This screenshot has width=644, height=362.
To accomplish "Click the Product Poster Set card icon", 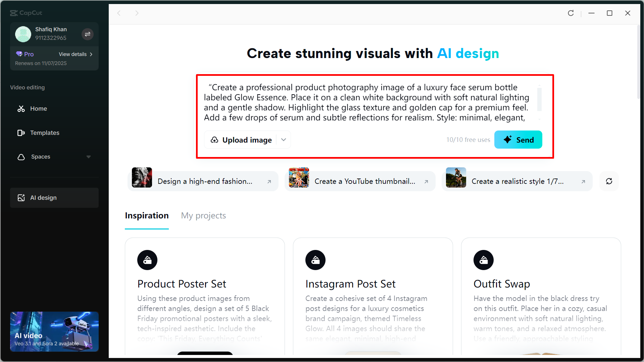I will pos(147,260).
